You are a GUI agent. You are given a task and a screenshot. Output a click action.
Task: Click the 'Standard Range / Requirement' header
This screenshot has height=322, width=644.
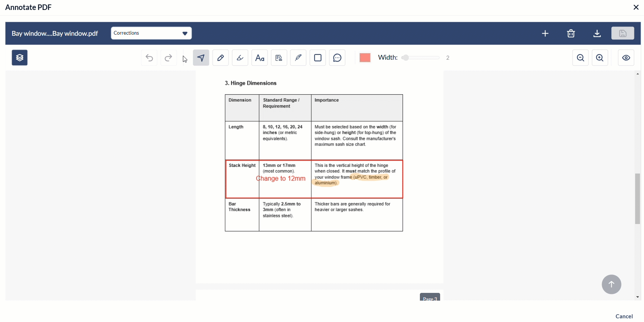285,108
